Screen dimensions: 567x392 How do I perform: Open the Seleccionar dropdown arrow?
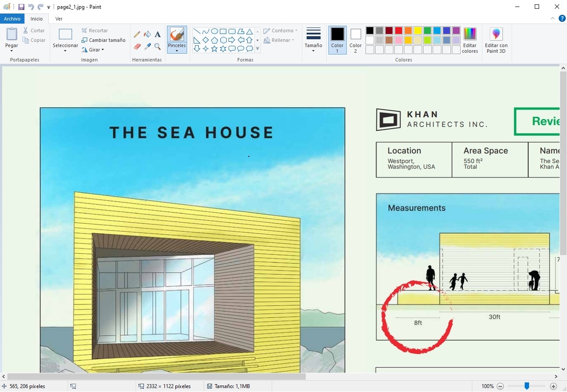click(65, 50)
